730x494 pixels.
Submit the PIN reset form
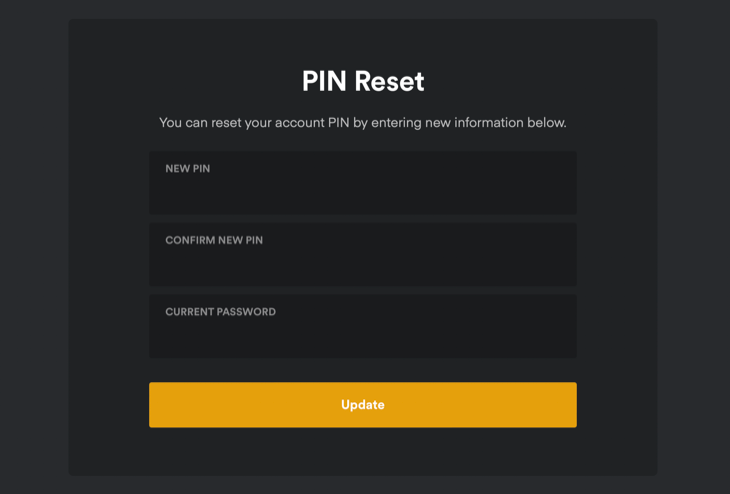363,405
